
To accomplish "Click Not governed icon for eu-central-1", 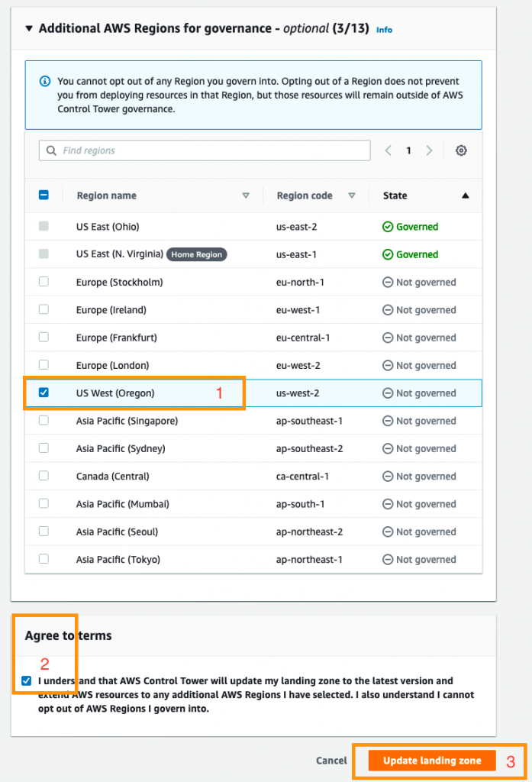I will coord(388,338).
